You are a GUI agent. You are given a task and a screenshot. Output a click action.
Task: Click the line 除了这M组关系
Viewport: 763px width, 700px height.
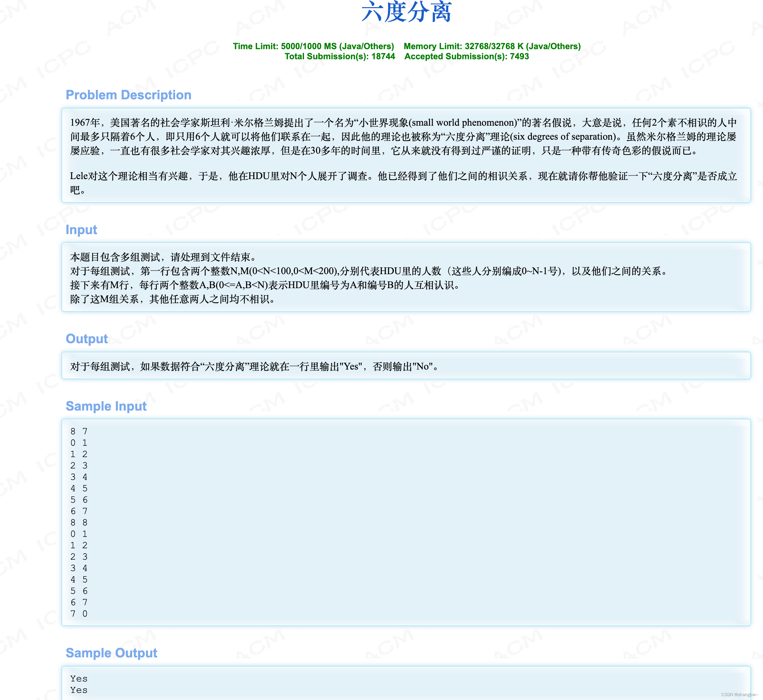(x=174, y=299)
